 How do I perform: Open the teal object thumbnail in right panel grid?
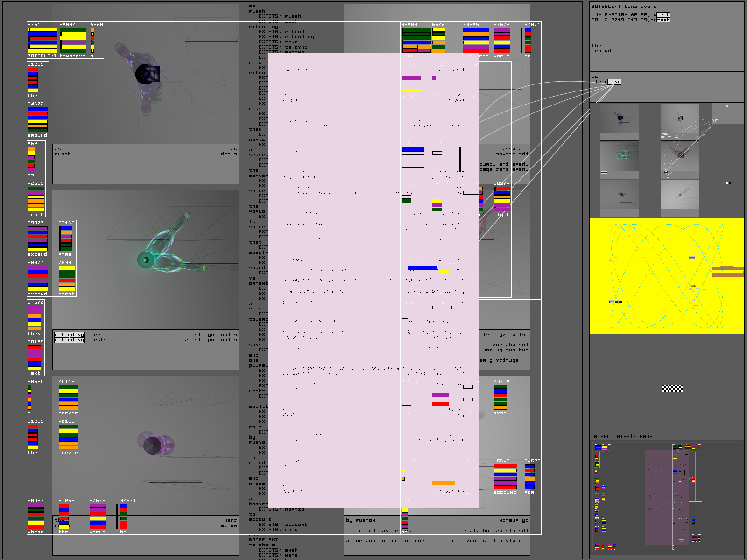[620, 156]
